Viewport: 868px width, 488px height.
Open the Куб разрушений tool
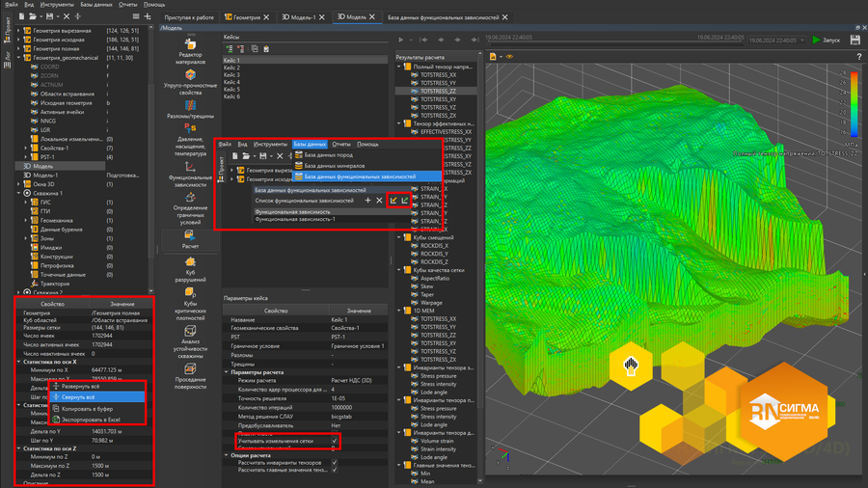pos(190,261)
